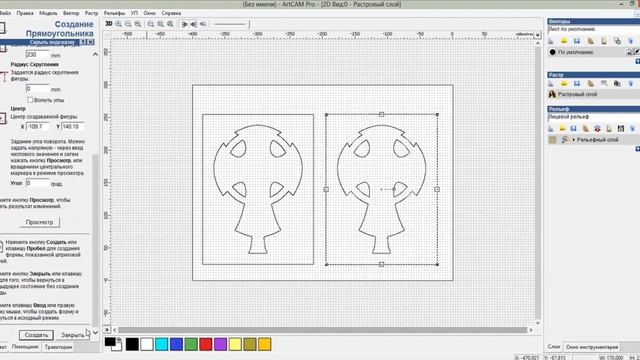Screen dimensions: 640x360
Task: Click blue save icon in Векторы panel
Action: (577, 41)
